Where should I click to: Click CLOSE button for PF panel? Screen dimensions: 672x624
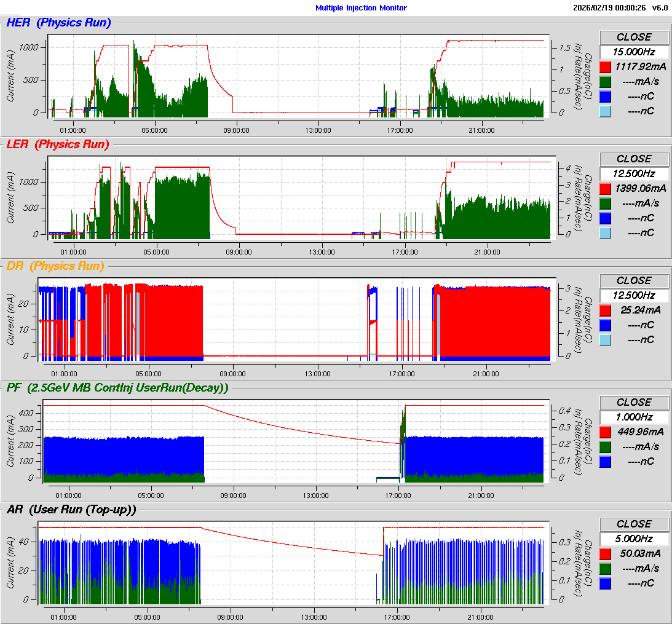click(x=634, y=403)
